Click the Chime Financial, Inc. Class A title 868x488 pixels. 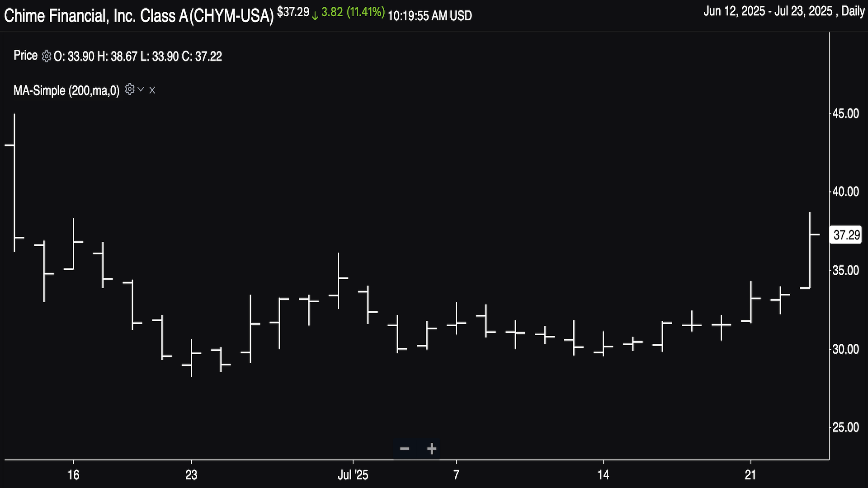pyautogui.click(x=139, y=16)
